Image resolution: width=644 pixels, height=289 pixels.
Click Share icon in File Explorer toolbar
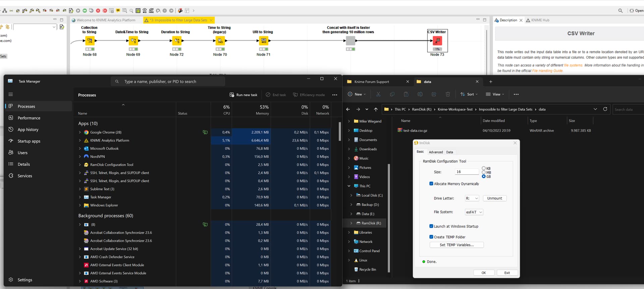coord(434,94)
